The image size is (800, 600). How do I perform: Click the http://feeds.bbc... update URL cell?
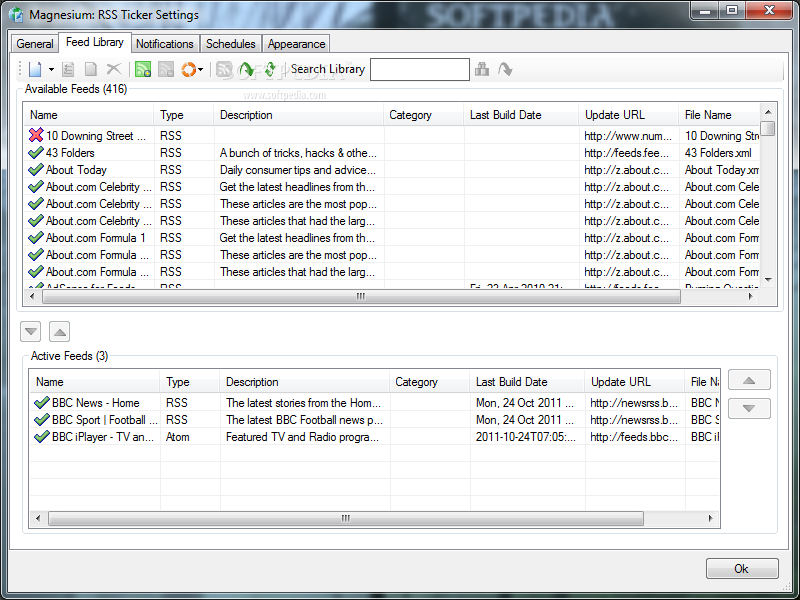634,437
